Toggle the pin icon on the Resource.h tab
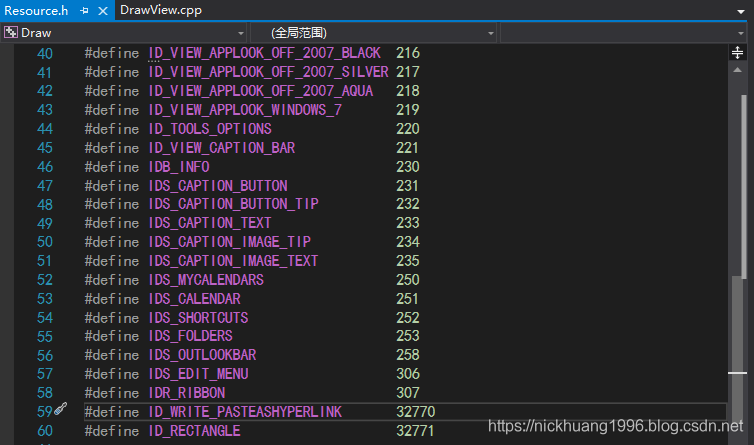This screenshot has width=754, height=445. click(x=85, y=11)
